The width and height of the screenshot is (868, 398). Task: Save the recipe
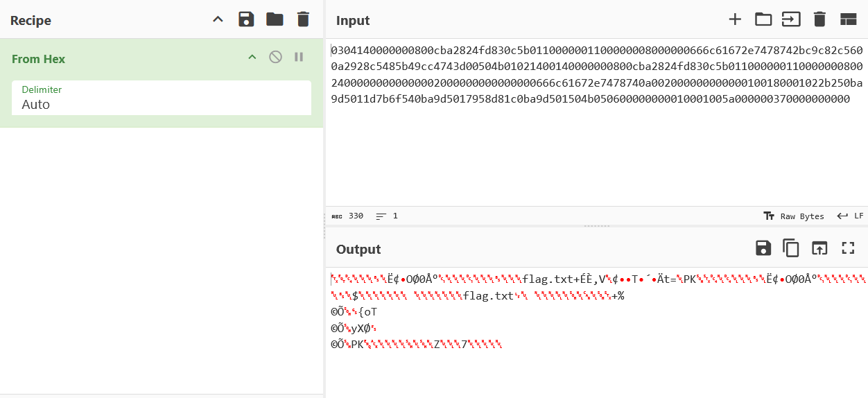(x=246, y=19)
